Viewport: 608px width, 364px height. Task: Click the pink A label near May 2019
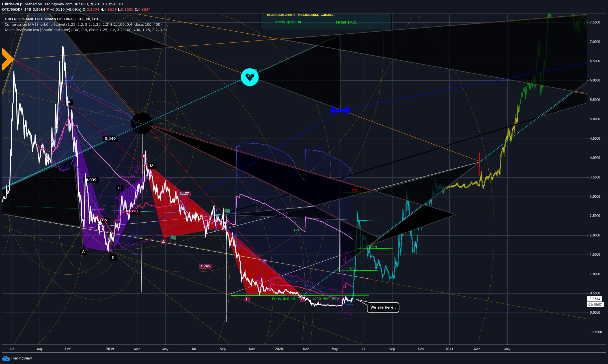(163, 242)
